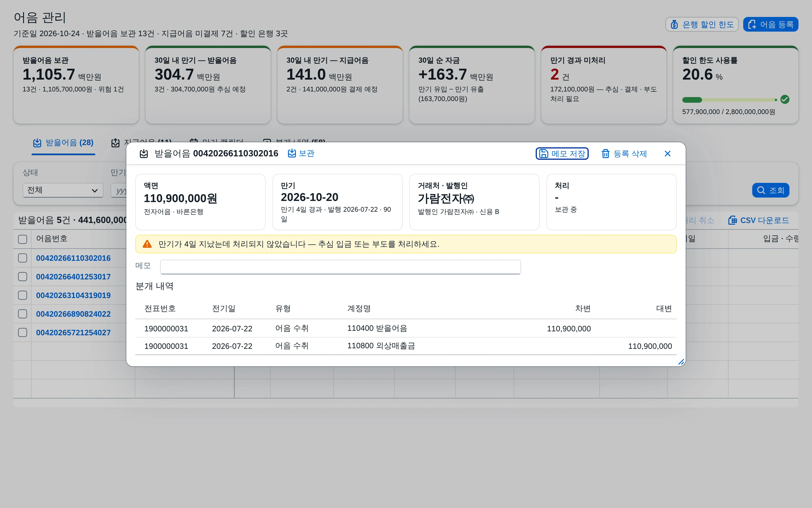Click the CSV file icon beside CSV 다운로드
Viewport: 812px width, 508px height.
point(732,220)
